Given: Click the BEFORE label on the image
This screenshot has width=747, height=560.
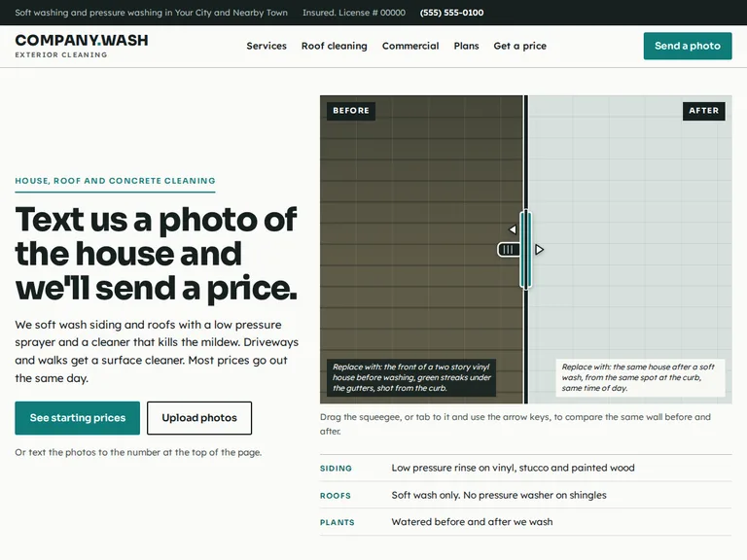Looking at the screenshot, I should (351, 111).
